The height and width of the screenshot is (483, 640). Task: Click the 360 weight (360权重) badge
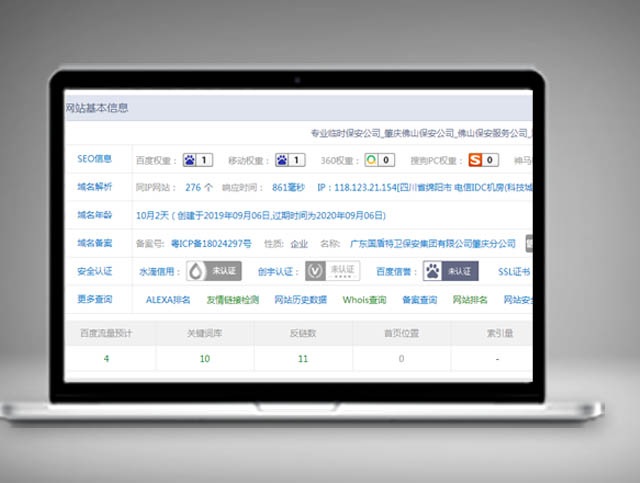tap(379, 159)
